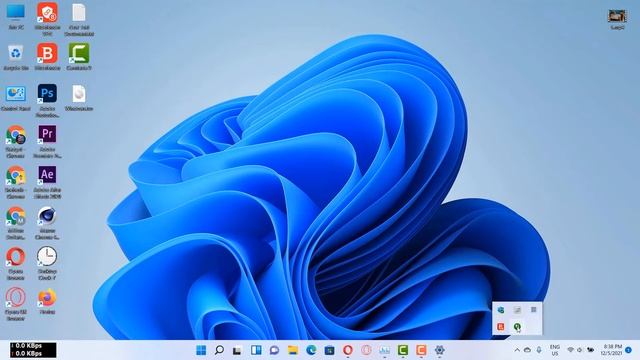Open taskbar Search
The width and height of the screenshot is (640, 360).
click(219, 350)
